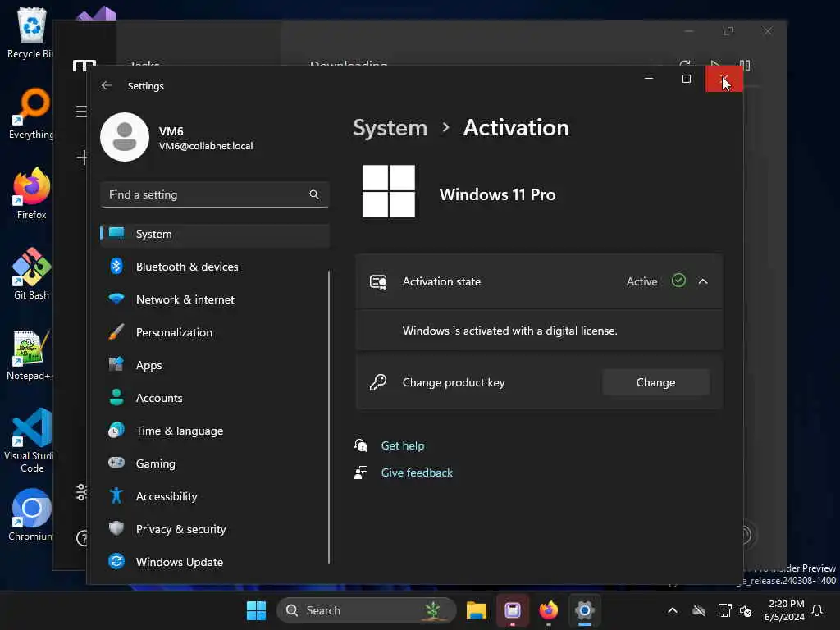Click the green Active checkmark icon
This screenshot has height=630, width=840.
(x=678, y=281)
